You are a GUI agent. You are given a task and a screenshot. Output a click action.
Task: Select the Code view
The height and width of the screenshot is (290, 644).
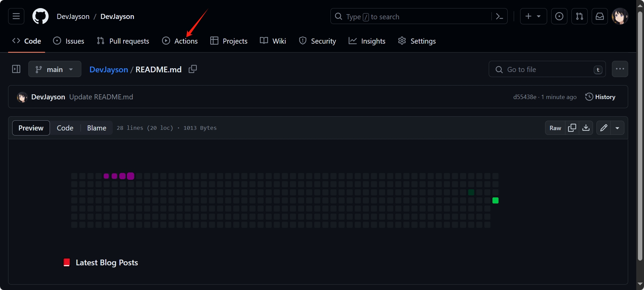65,128
